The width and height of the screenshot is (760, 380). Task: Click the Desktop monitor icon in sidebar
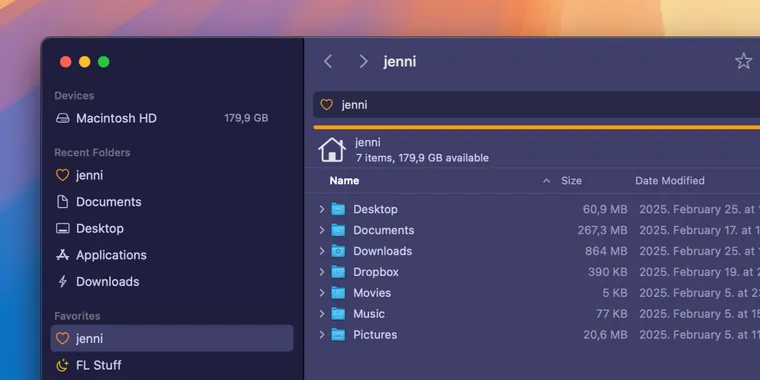pyautogui.click(x=63, y=228)
